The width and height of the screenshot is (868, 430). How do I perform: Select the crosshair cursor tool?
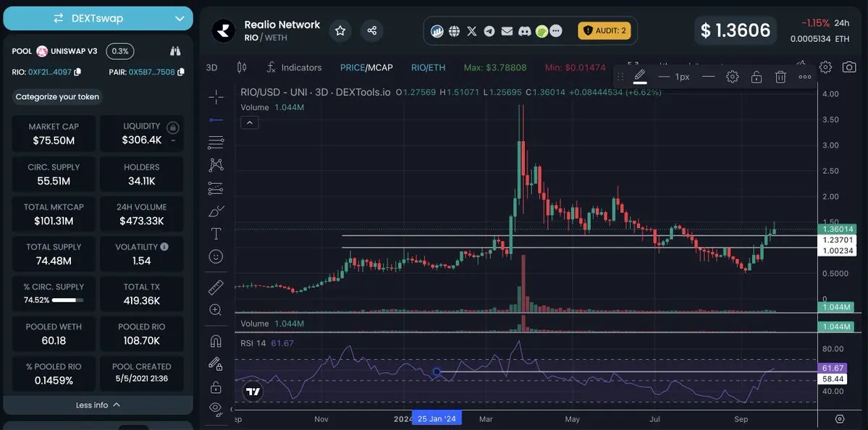(216, 98)
